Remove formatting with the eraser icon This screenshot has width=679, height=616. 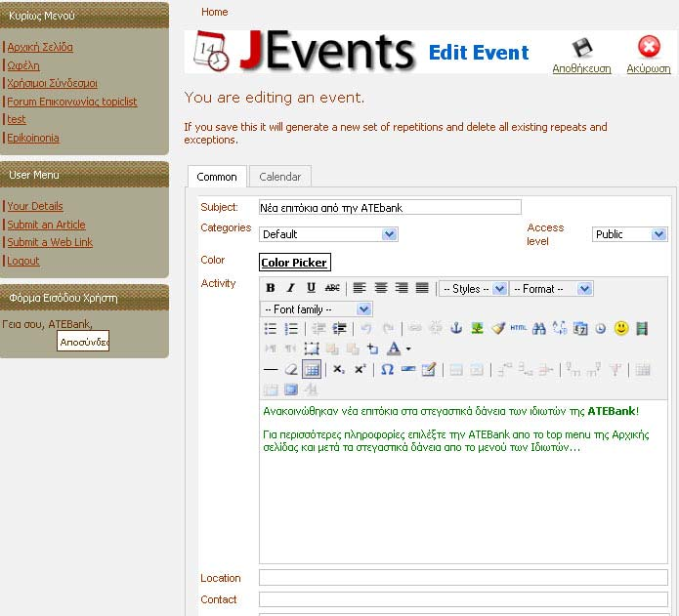pyautogui.click(x=291, y=369)
